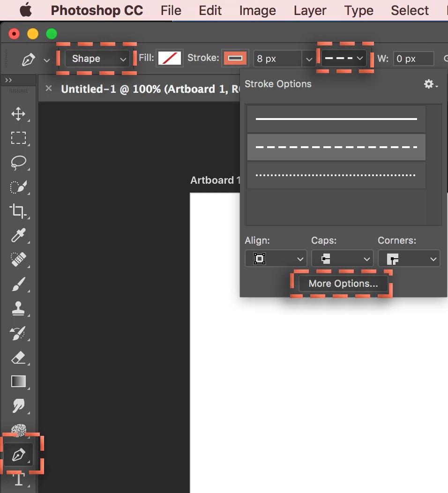Screen dimensions: 448x493
Task: Open the stroke type dashed-line dropdown
Action: (343, 58)
